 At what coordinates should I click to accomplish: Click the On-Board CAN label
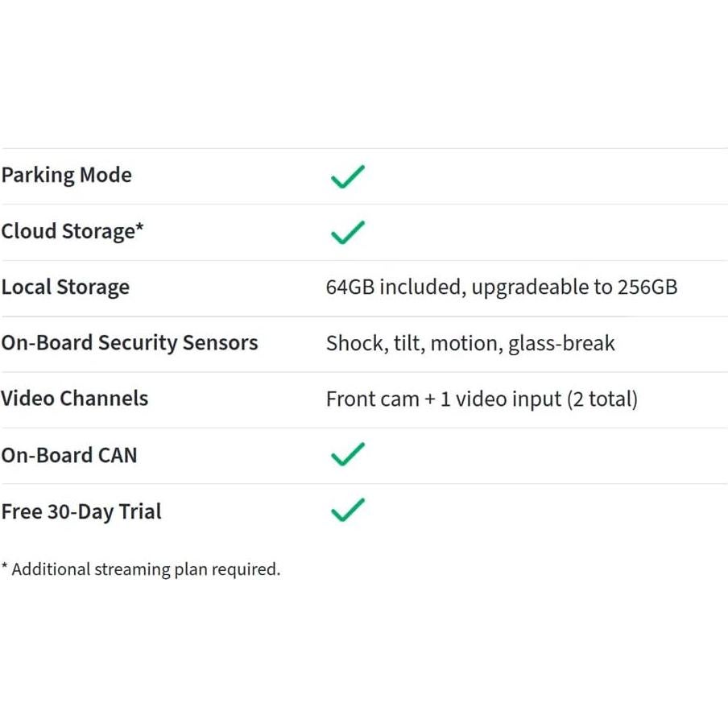click(x=68, y=455)
